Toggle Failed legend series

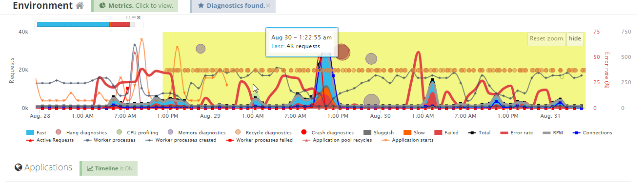point(446,132)
